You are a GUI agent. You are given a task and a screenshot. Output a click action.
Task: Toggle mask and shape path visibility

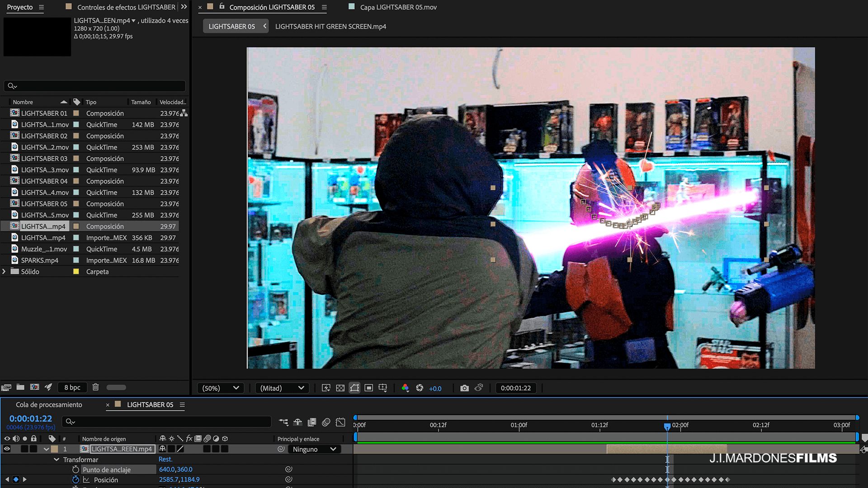pyautogui.click(x=354, y=388)
